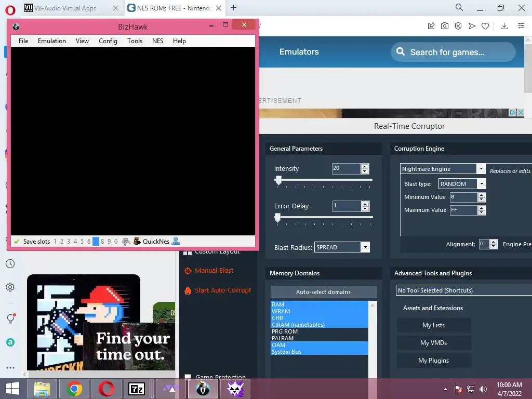Adjust the Error Delay slider handle
The image size is (532, 399).
pyautogui.click(x=277, y=218)
